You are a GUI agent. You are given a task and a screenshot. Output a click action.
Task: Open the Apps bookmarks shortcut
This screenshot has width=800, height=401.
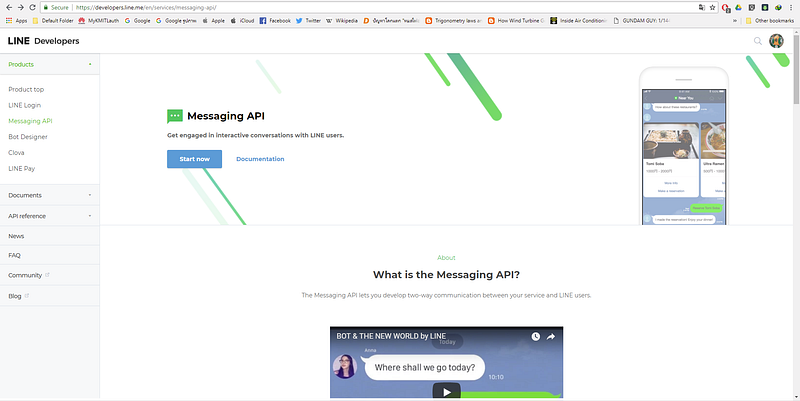[16, 21]
